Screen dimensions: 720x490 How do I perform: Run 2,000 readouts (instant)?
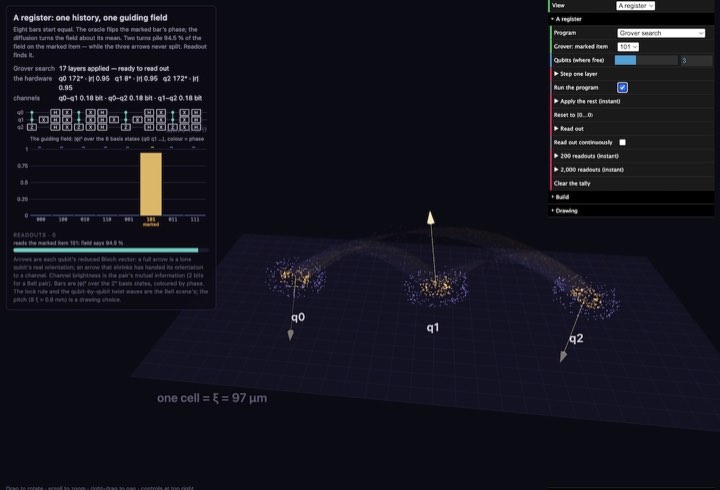pyautogui.click(x=631, y=169)
